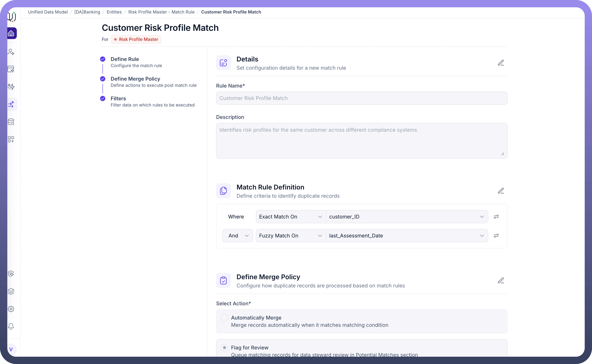Click the Risk Profile Master tag
This screenshot has width=592, height=364.
(136, 39)
